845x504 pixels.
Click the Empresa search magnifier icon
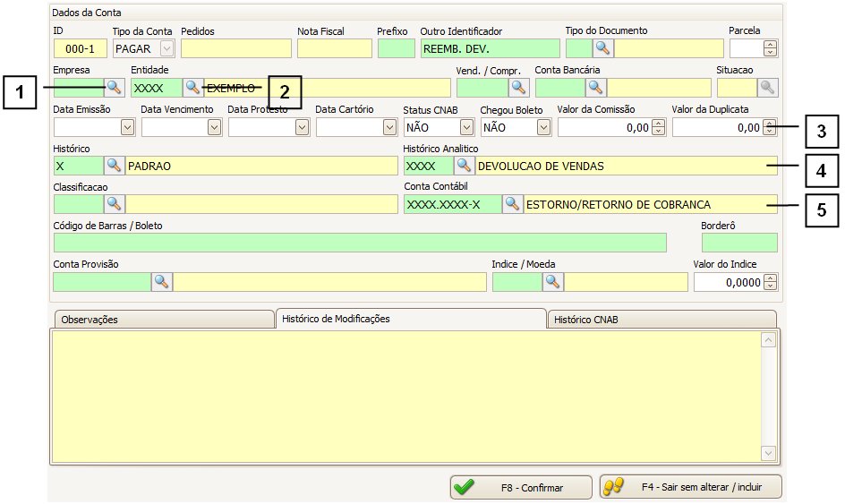point(115,88)
